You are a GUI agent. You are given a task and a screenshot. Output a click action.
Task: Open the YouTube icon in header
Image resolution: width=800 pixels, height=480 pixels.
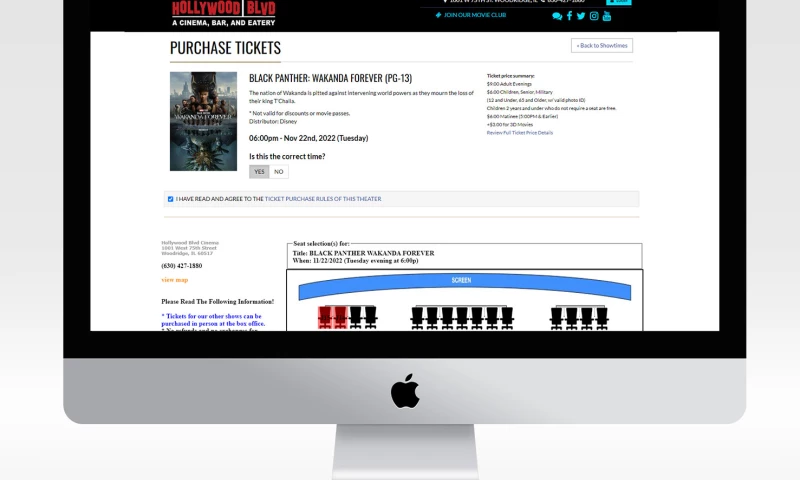[607, 16]
